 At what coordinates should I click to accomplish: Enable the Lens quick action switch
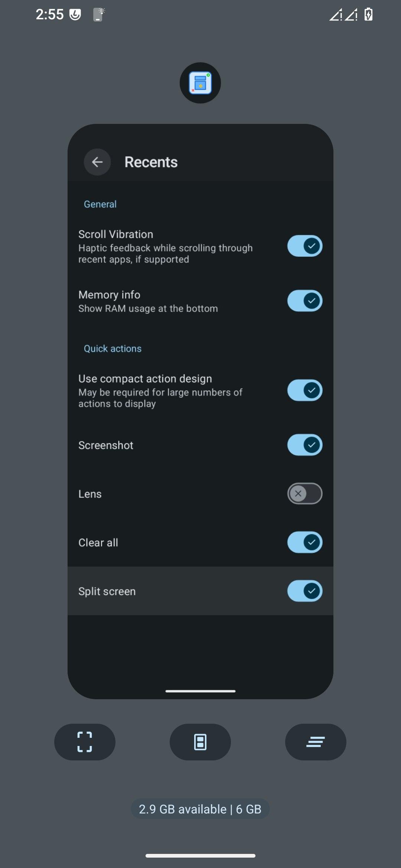point(304,493)
